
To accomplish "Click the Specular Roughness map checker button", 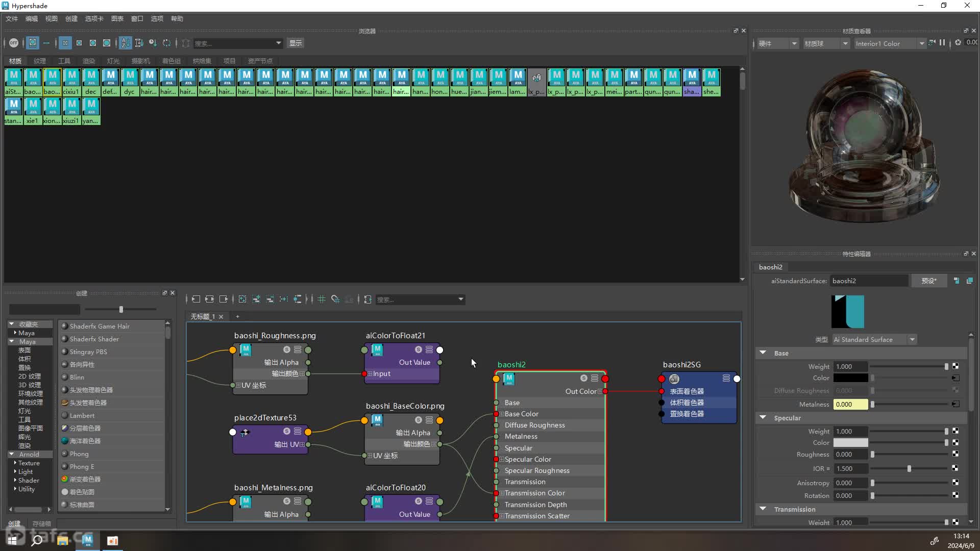I will (x=955, y=454).
